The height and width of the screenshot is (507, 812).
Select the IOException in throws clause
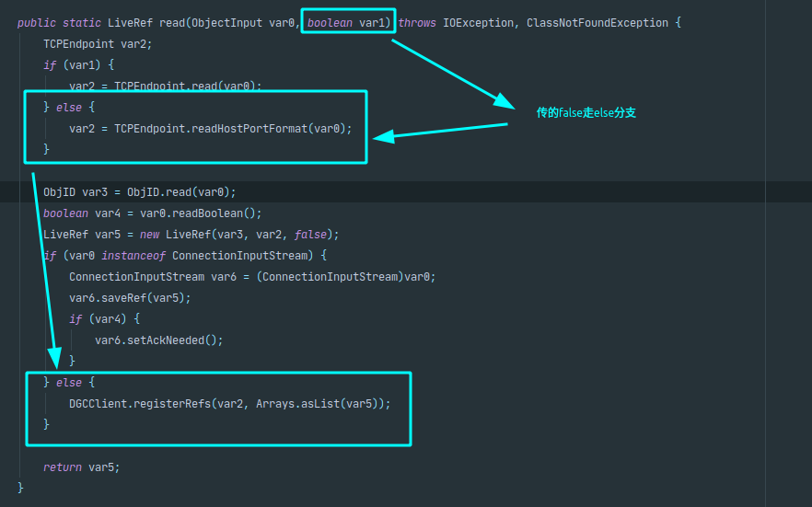coord(479,22)
